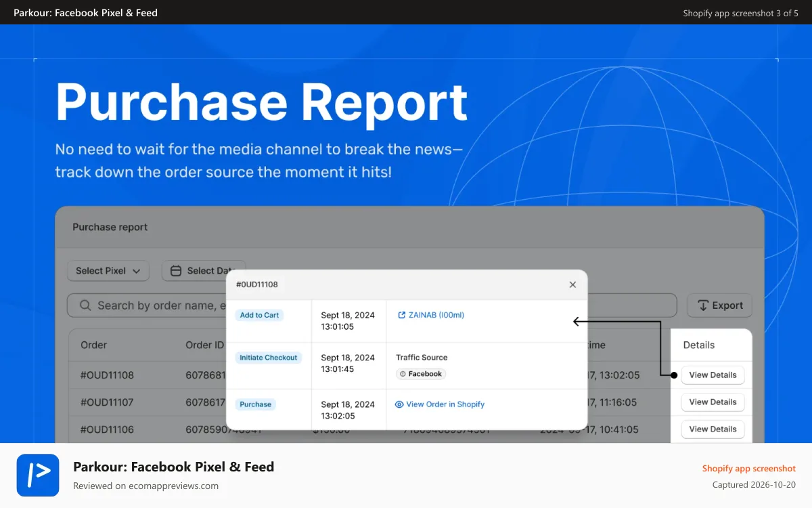Screen dimensions: 812x508
Task: Focus the search by order name field
Action: pos(371,305)
